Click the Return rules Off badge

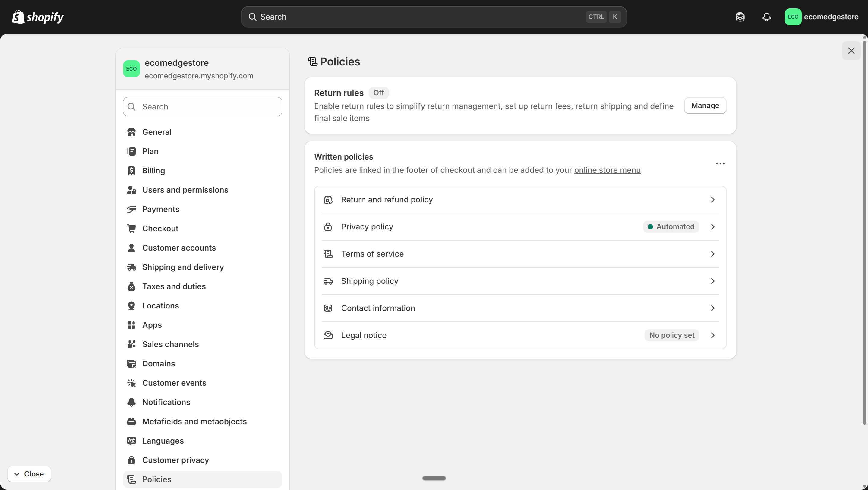point(378,93)
